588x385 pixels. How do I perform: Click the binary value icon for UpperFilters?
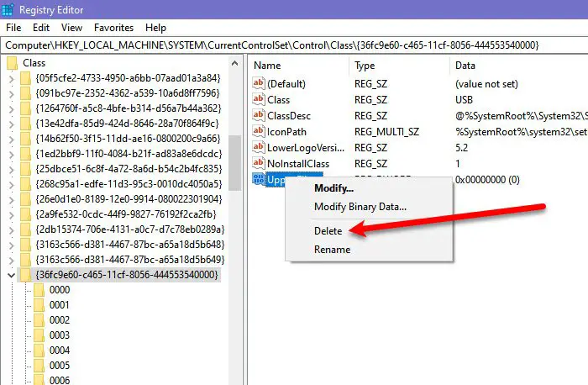[259, 179]
